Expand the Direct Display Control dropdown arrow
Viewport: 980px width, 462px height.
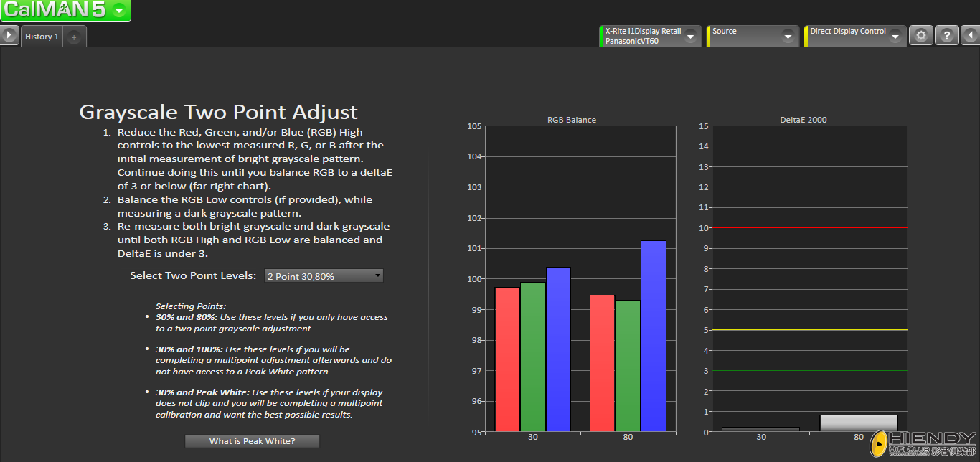point(895,36)
